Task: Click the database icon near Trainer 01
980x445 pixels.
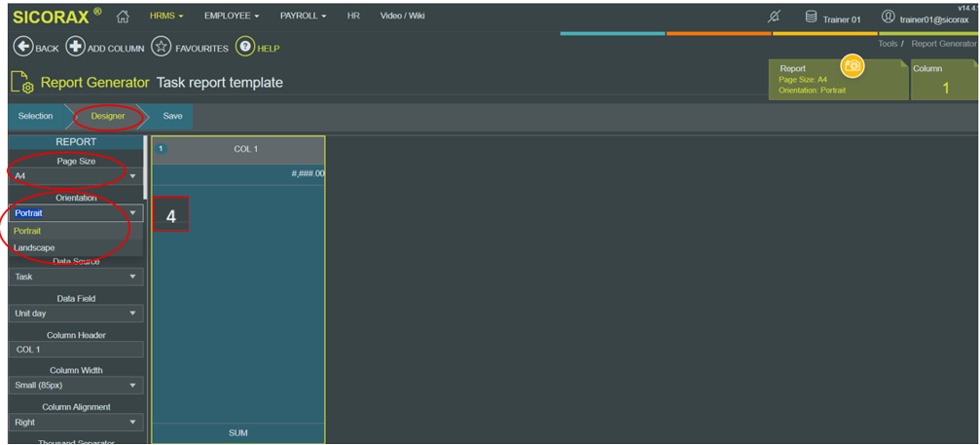Action: point(811,18)
